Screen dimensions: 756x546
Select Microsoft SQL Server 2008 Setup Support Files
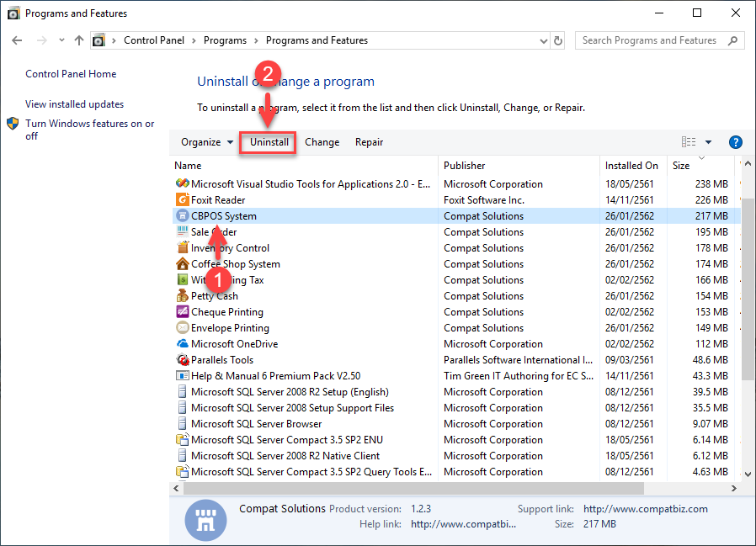coord(455,408)
